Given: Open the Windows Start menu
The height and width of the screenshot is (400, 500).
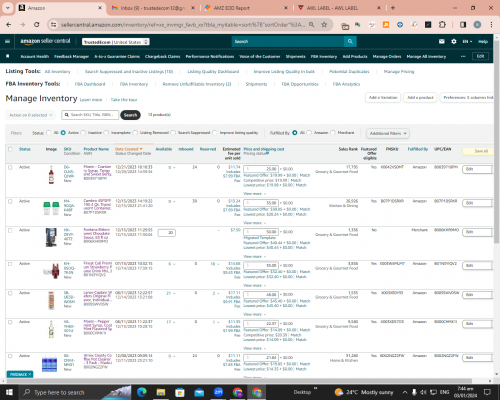Looking at the screenshot, I should 9,392.
